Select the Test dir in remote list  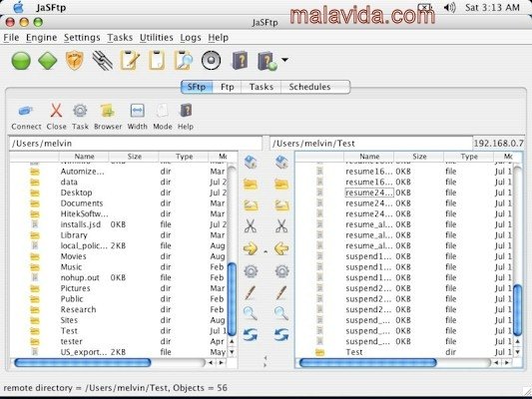(x=404, y=352)
